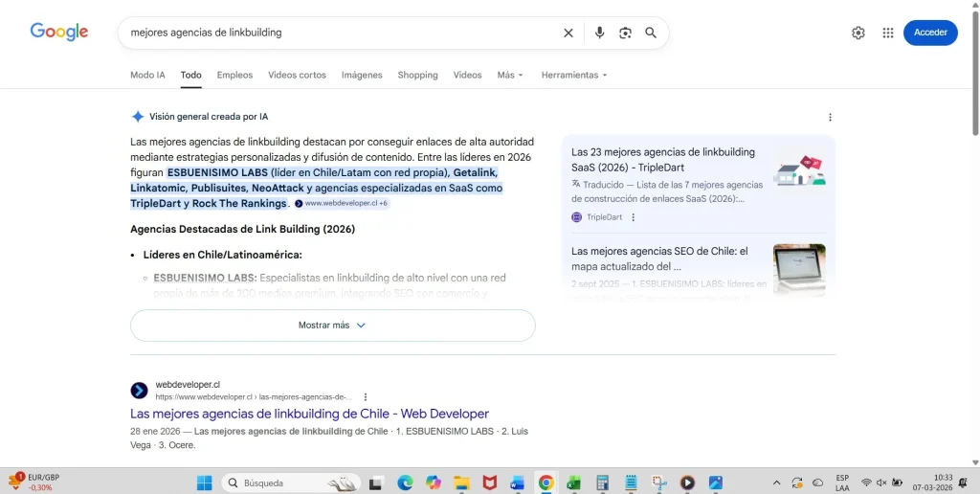The image size is (980, 494).
Task: Switch to the Modo IA tab
Action: coord(147,75)
